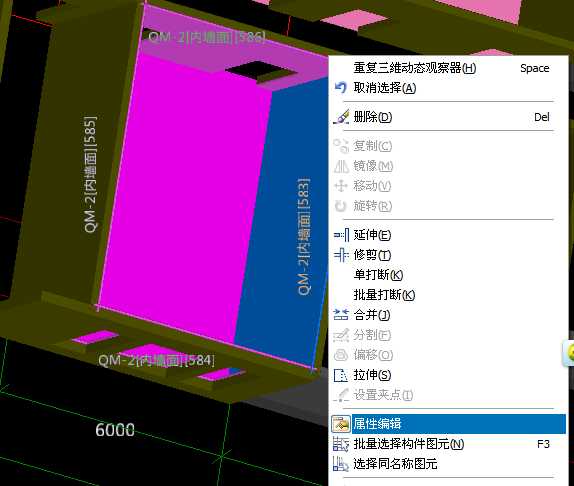Choose 批量选择构件图元(N) entry
The height and width of the screenshot is (486, 574).
tap(448, 444)
